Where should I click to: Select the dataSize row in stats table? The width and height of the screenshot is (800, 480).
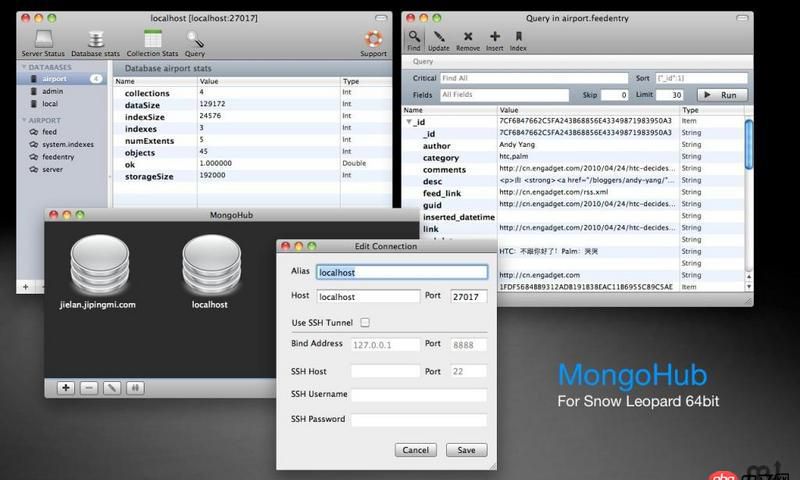(252, 105)
